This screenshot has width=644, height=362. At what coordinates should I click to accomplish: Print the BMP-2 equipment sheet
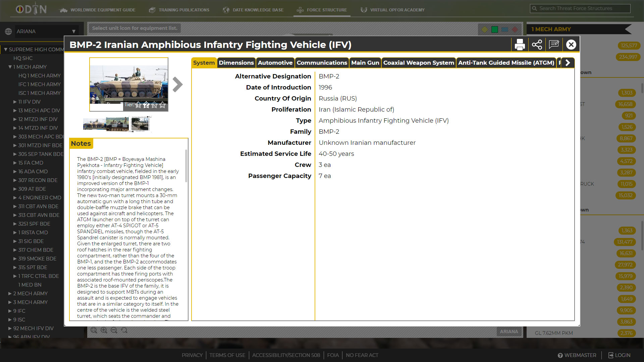(520, 45)
